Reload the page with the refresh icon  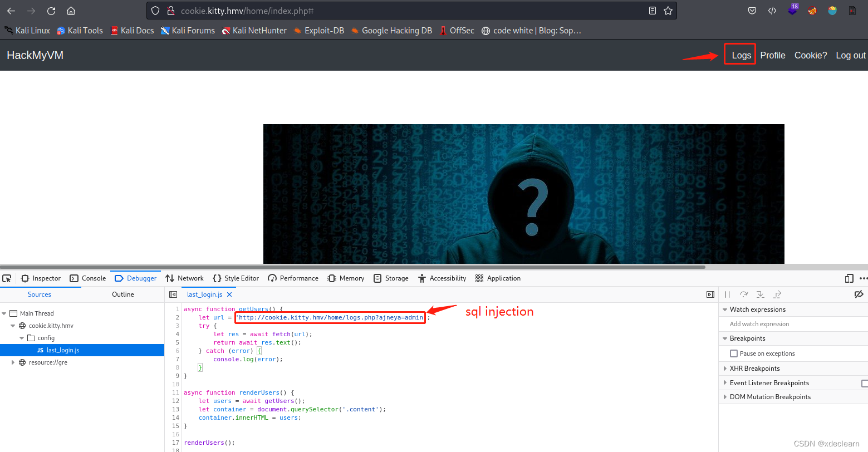click(51, 11)
